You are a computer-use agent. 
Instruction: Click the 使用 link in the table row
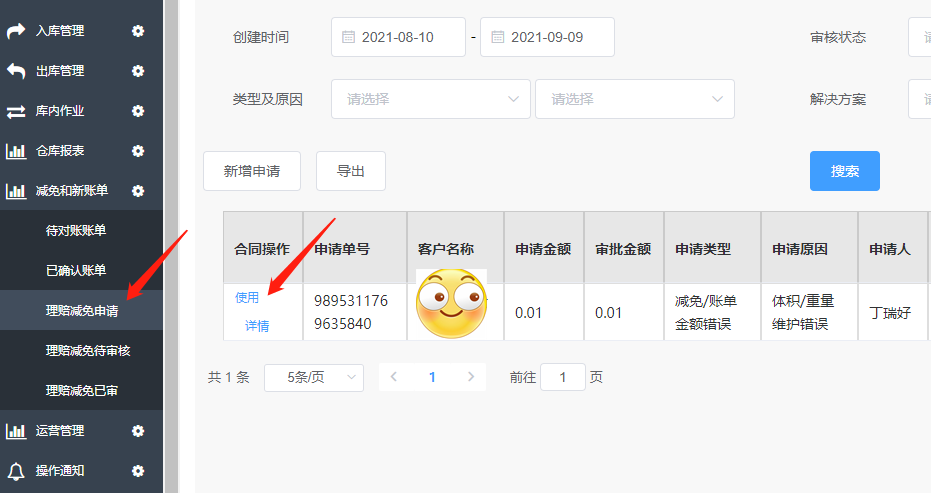coord(247,298)
